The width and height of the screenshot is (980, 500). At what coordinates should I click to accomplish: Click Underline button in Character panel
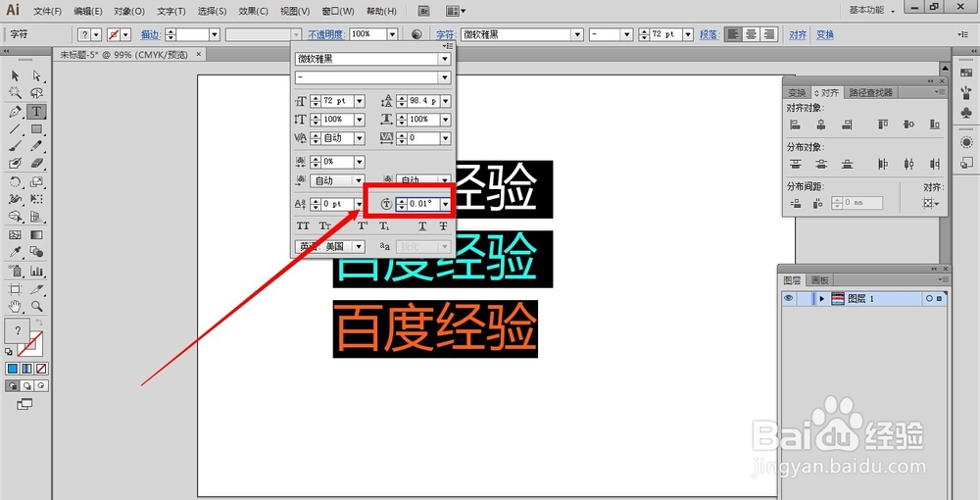[422, 225]
